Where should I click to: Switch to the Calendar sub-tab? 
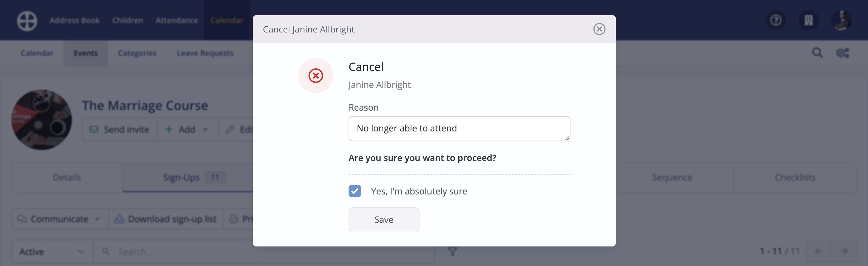pyautogui.click(x=37, y=53)
